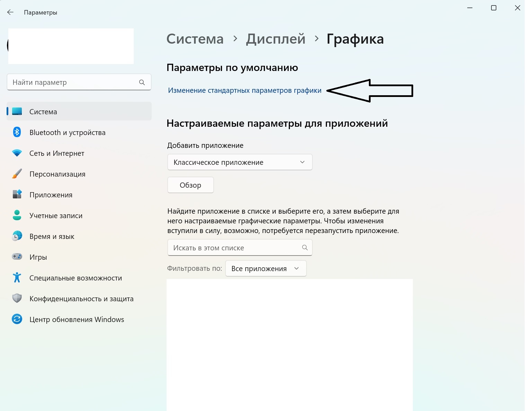Click chevron on Классическое приложение combo box
Viewport: 532px width, 411px height.
click(302, 162)
